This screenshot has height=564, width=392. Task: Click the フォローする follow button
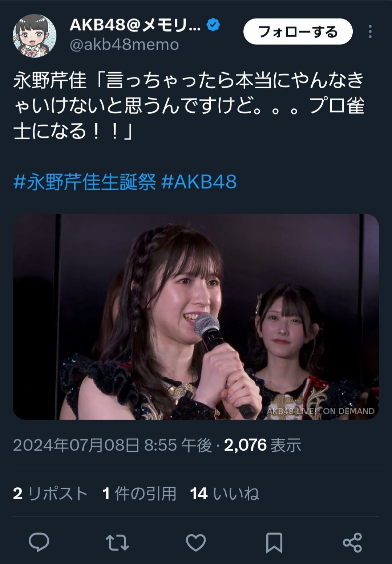pyautogui.click(x=298, y=32)
